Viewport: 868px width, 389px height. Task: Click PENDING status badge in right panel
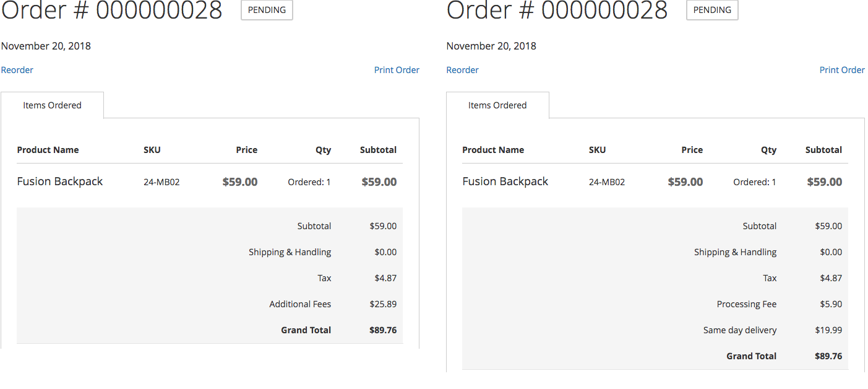click(x=712, y=10)
